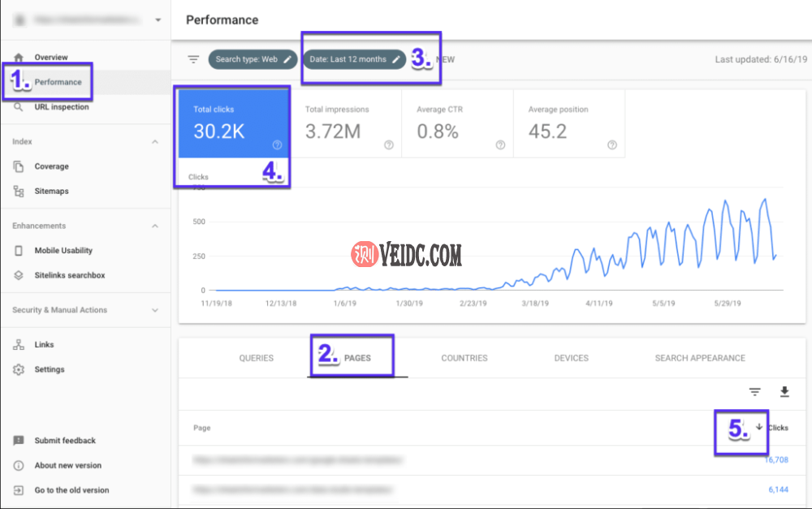Image resolution: width=812 pixels, height=509 pixels.
Task: Select the Links icon in the sidebar
Action: tap(18, 344)
